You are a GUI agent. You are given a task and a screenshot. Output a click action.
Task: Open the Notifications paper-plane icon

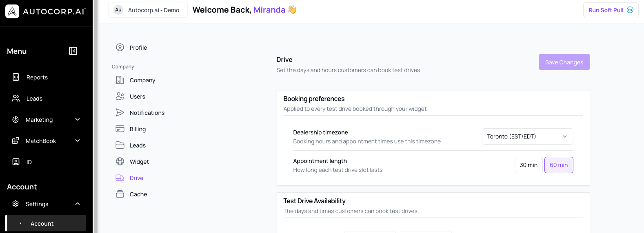(120, 112)
